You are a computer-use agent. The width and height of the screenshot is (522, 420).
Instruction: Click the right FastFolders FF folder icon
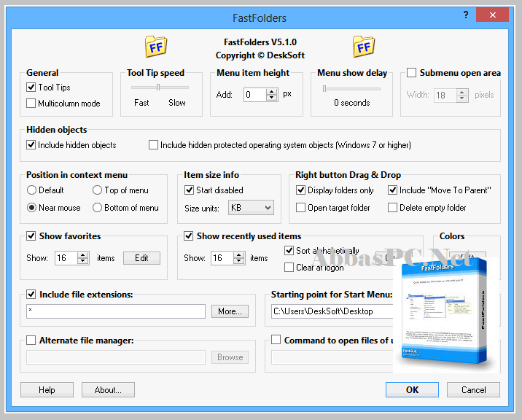364,47
